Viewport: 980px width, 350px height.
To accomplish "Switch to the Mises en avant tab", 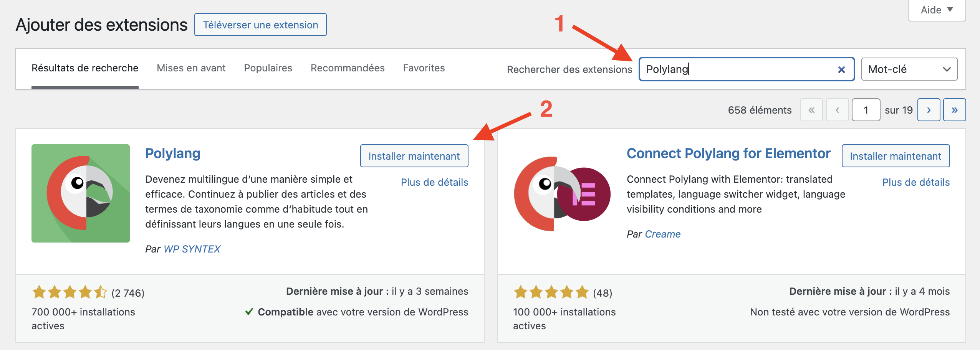I will [x=191, y=68].
